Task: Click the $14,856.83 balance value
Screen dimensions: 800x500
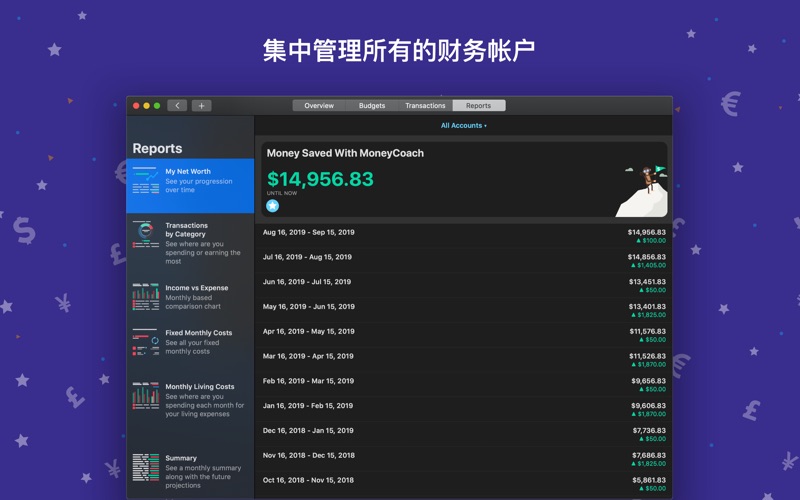Action: [x=646, y=257]
